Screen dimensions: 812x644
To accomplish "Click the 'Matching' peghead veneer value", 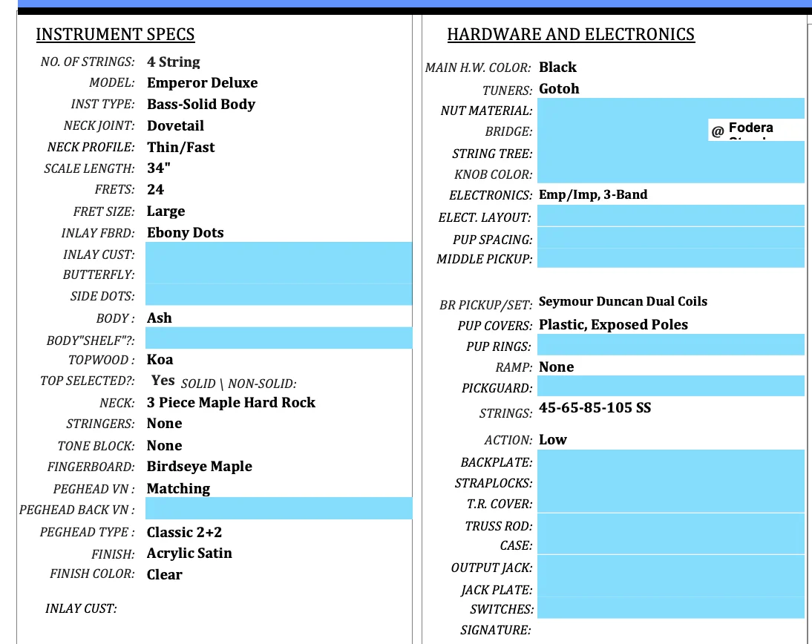I will (178, 489).
